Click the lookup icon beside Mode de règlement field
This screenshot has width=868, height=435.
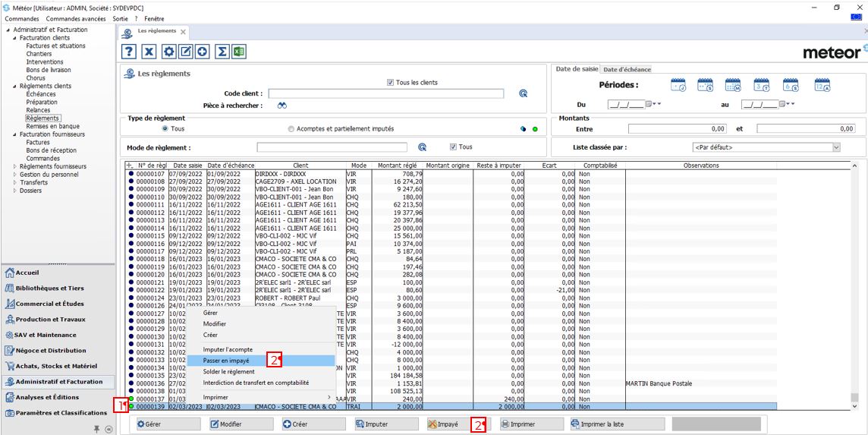[423, 147]
